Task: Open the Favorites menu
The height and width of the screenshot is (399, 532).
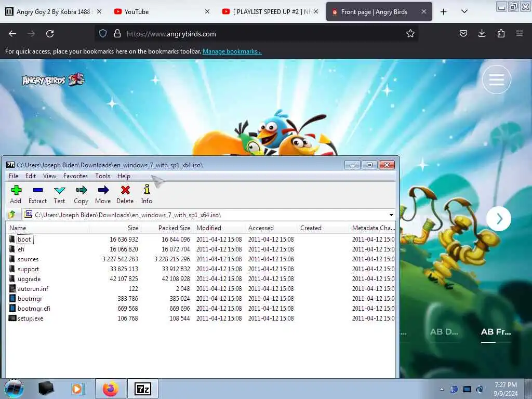Action: pos(75,176)
